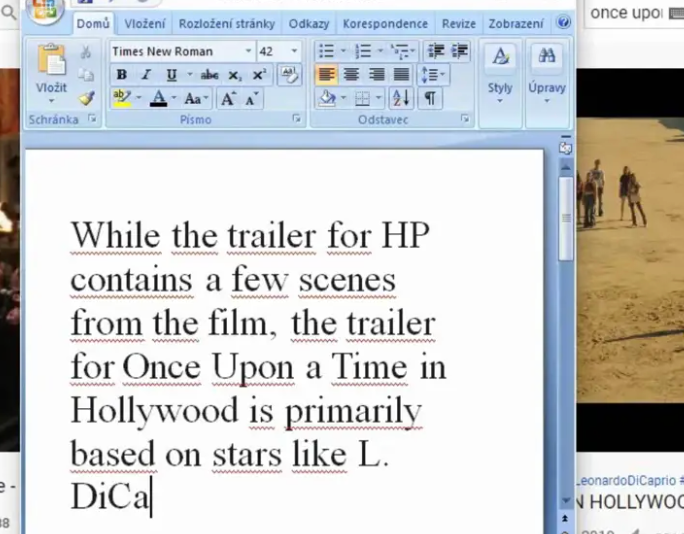684x534 pixels.
Task: Toggle Italic formatting
Action: pos(146,75)
